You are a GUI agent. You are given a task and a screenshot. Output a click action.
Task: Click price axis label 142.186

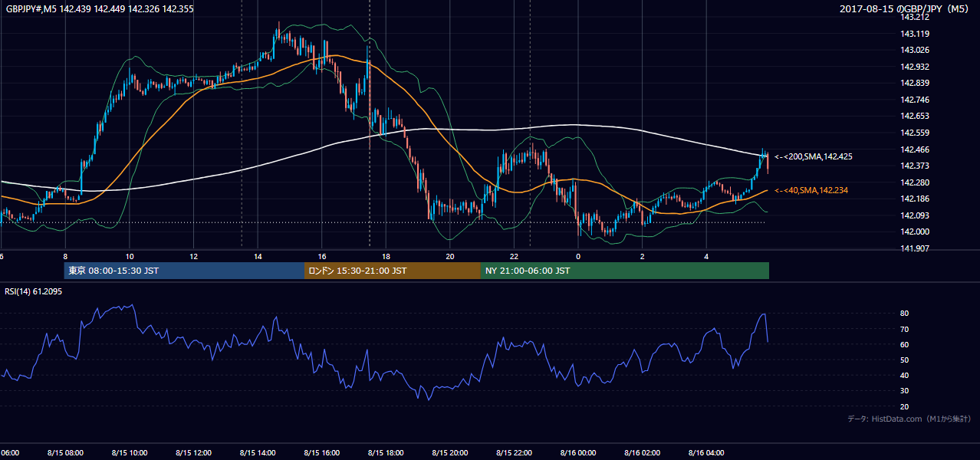point(915,199)
